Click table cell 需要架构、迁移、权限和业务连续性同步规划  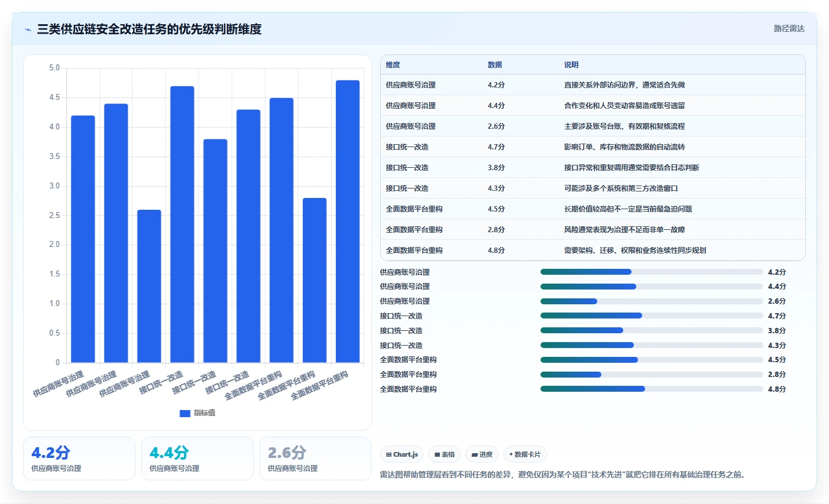point(635,251)
